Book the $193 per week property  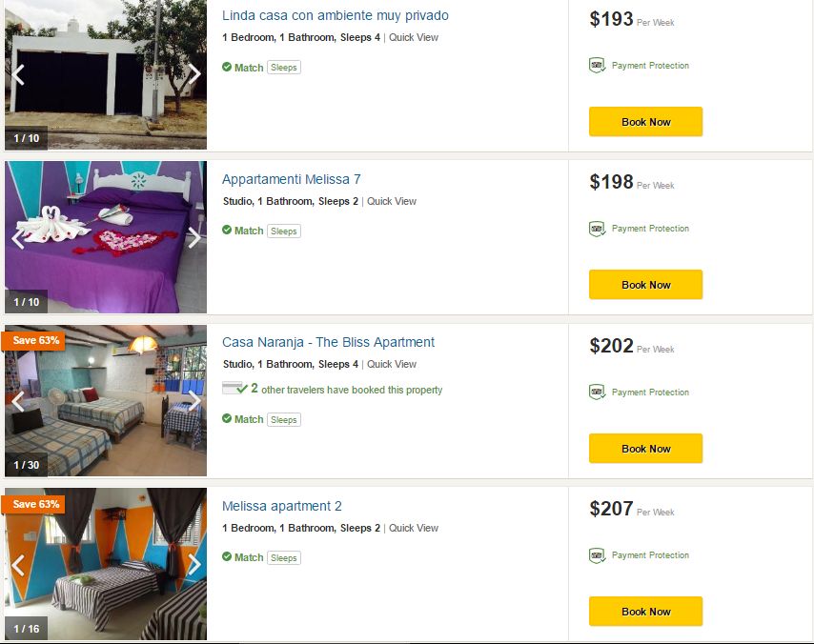click(x=645, y=122)
